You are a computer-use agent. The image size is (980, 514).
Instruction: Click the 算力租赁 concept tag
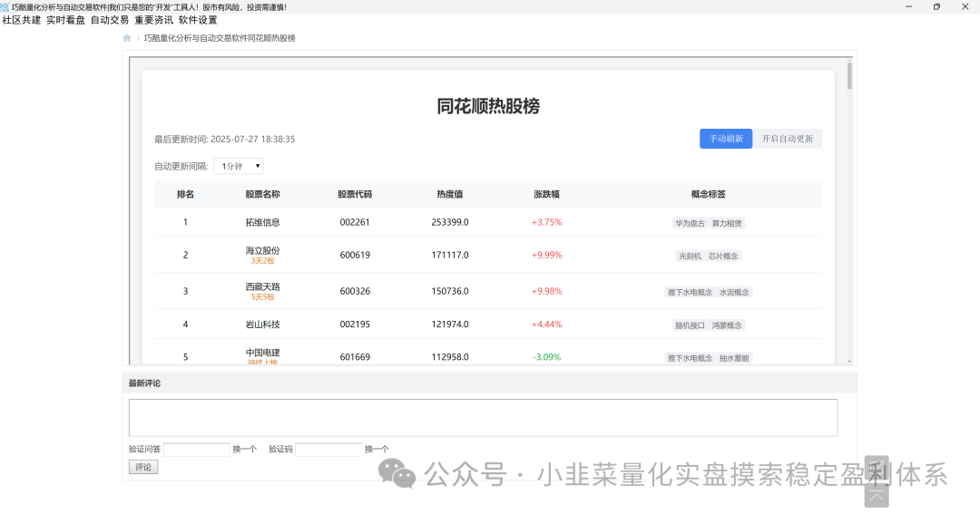pyautogui.click(x=726, y=224)
